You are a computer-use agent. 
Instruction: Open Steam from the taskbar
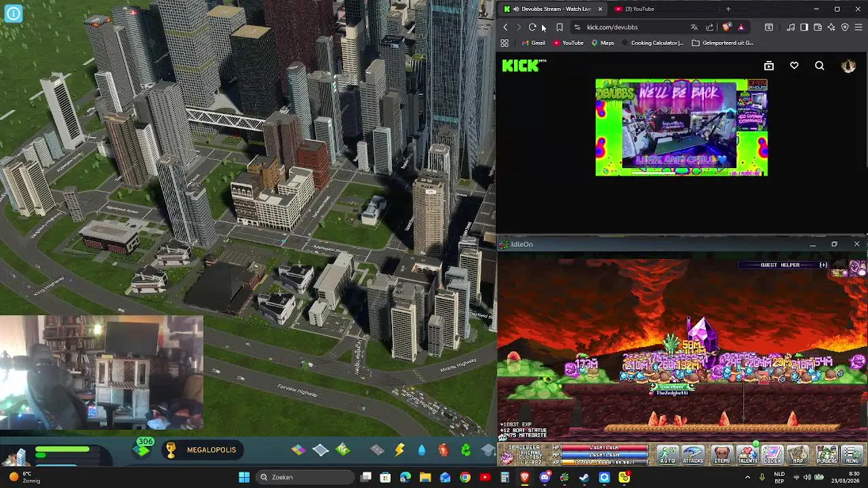(x=585, y=477)
